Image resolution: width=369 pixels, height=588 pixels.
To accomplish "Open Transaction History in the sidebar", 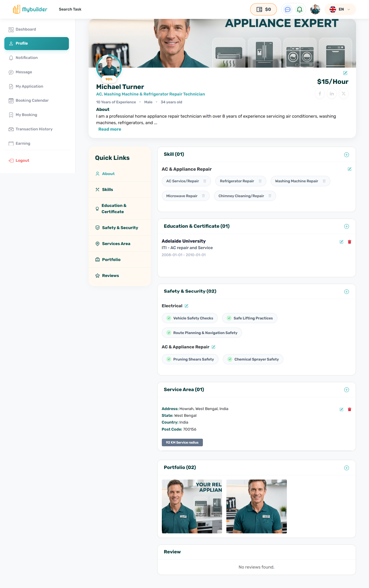I will (x=37, y=129).
